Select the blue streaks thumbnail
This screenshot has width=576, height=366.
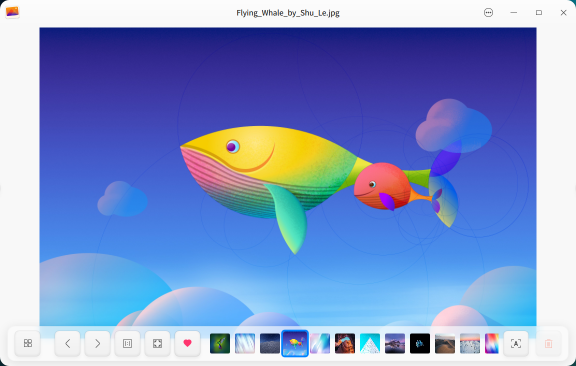click(x=245, y=343)
